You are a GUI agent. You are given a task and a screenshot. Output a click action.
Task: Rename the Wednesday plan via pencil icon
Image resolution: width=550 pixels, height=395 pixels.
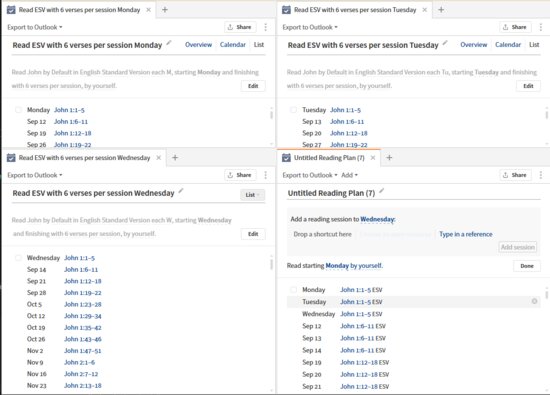pos(181,191)
